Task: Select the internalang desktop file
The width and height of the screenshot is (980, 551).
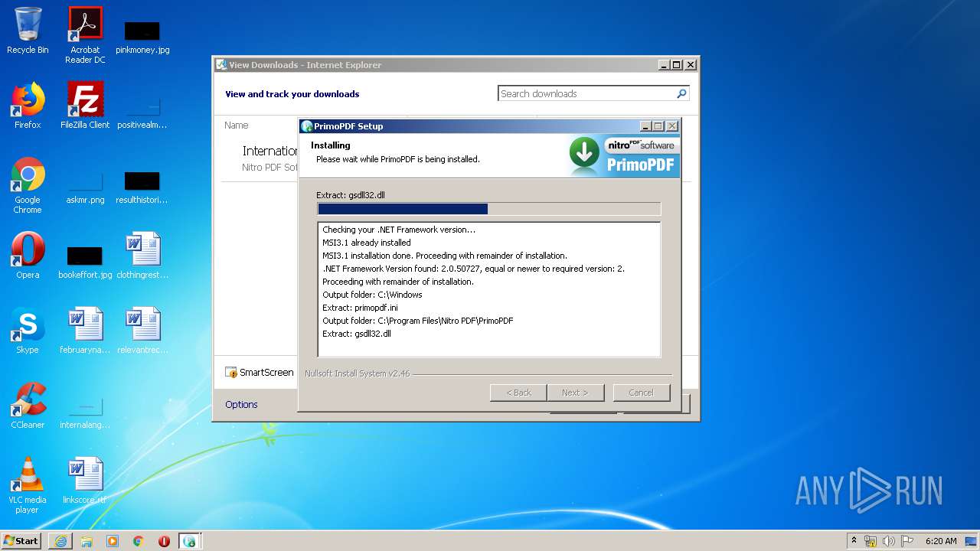Action: pyautogui.click(x=85, y=411)
